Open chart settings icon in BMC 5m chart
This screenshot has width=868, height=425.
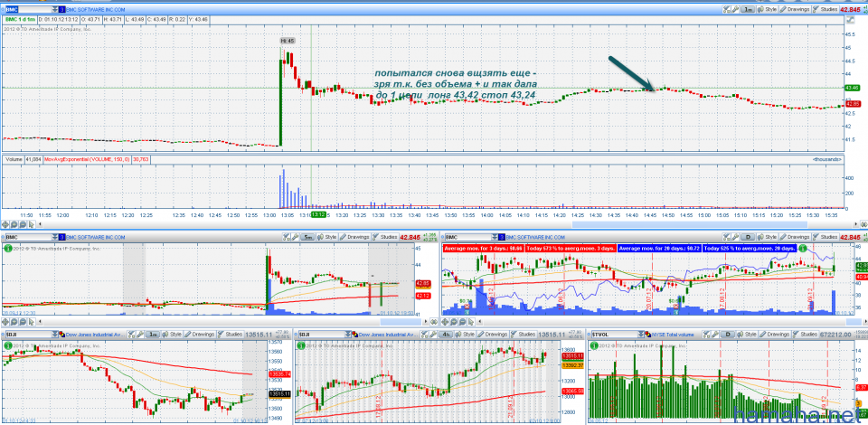click(287, 237)
